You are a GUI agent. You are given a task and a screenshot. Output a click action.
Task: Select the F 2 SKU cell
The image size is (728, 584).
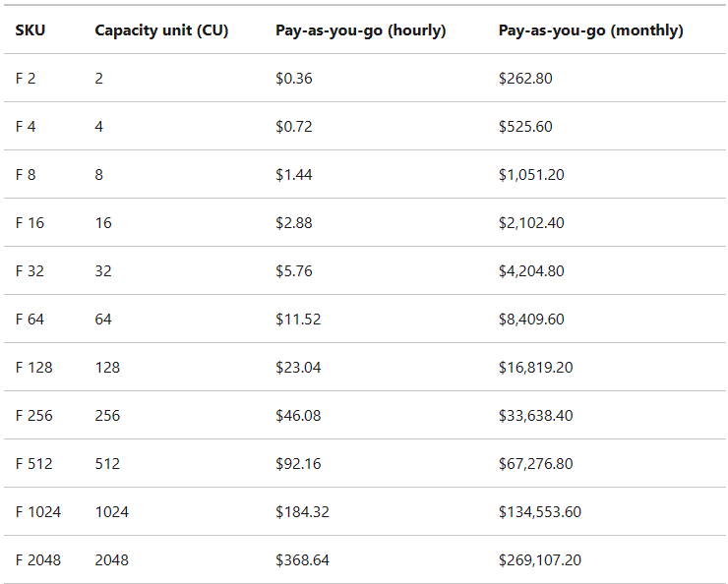(26, 79)
